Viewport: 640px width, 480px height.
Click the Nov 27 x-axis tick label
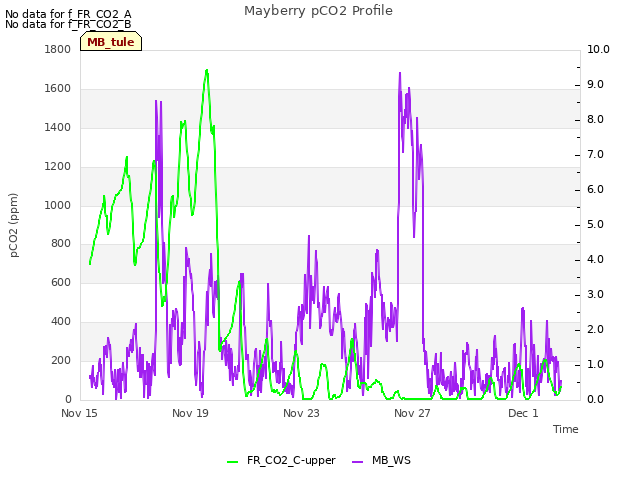(412, 413)
